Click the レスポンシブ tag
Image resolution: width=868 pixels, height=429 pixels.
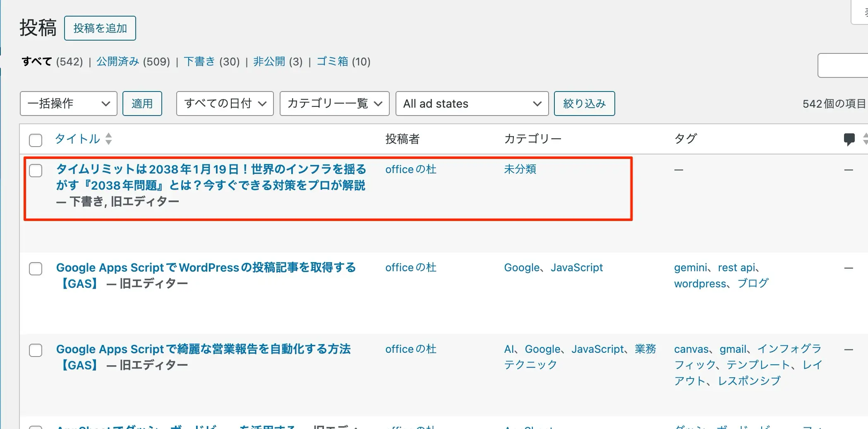(749, 381)
